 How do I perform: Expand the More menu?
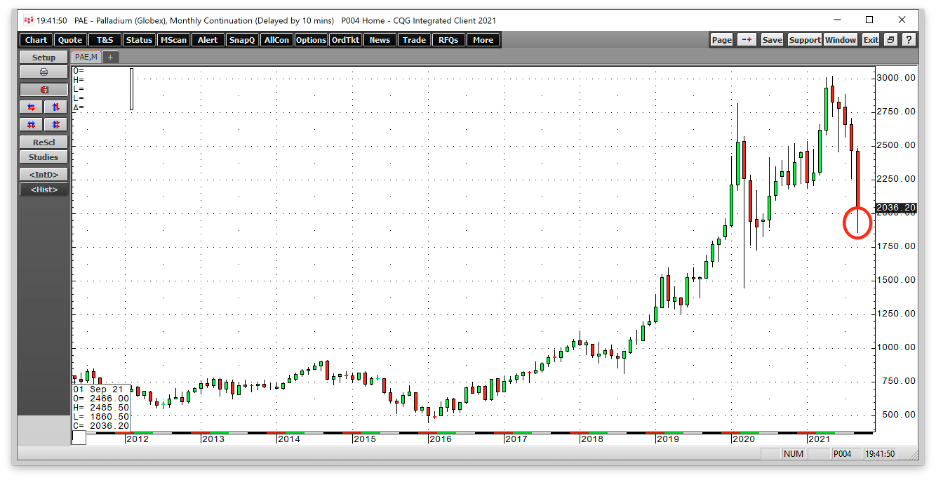(483, 40)
